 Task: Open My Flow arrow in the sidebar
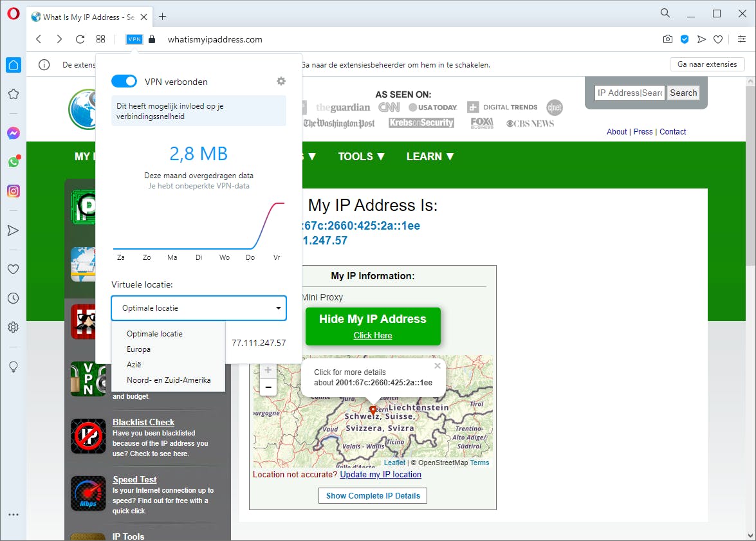coord(14,230)
